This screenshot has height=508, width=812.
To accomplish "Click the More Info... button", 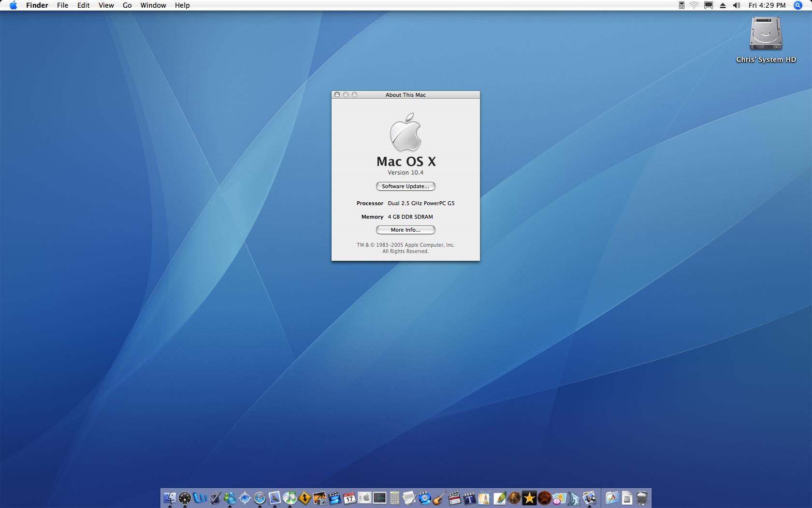I will pos(406,230).
